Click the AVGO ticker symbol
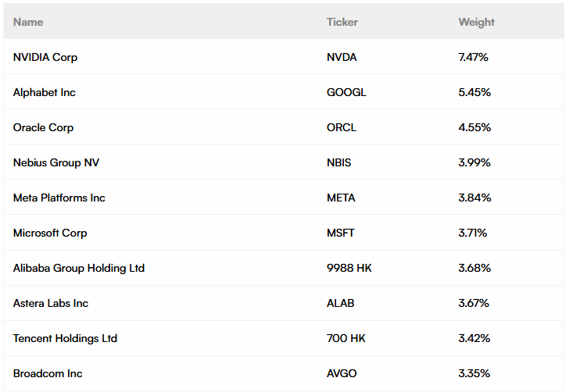 342,373
